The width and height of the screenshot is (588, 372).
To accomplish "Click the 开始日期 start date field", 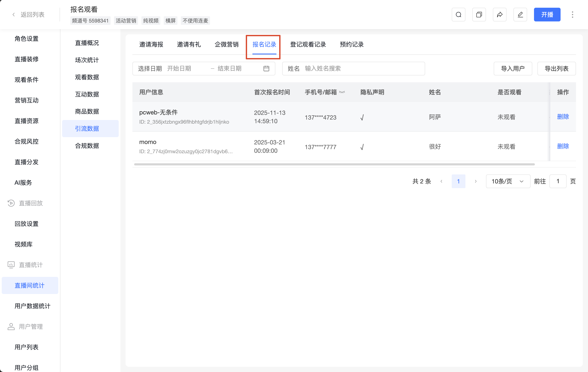I will click(187, 69).
